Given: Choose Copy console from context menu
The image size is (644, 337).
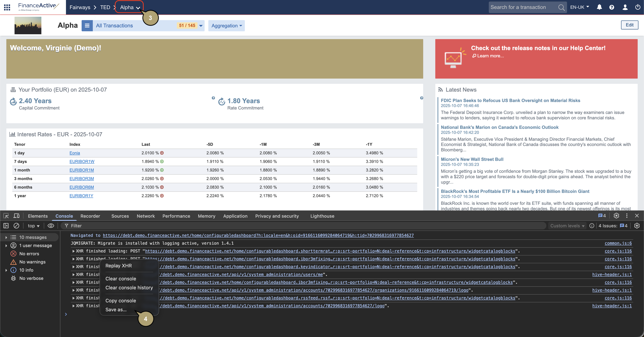Looking at the screenshot, I should pos(121,301).
